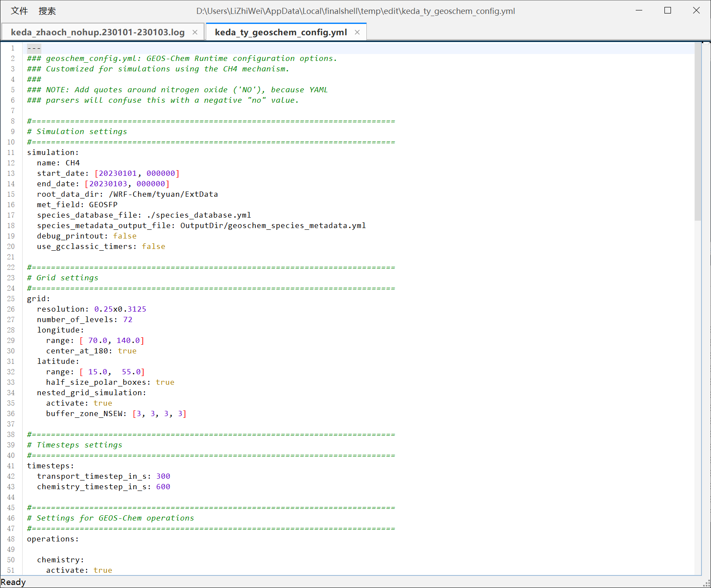Click the Ready status bar text
The image size is (711, 588).
13,582
